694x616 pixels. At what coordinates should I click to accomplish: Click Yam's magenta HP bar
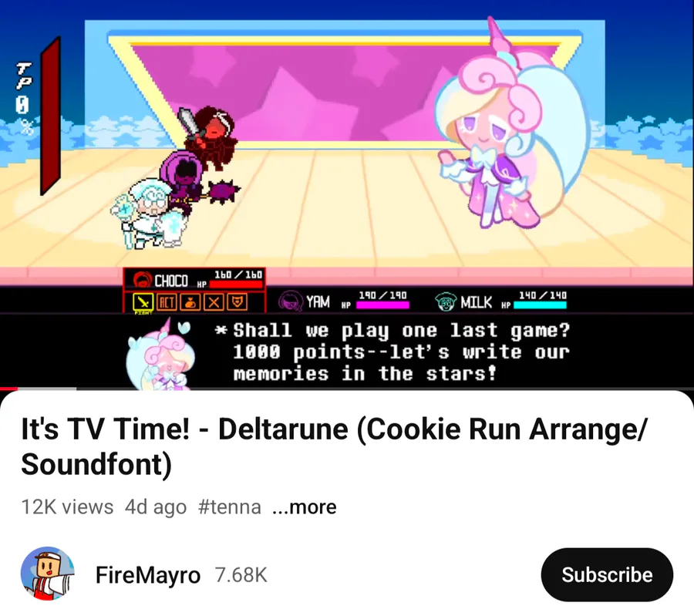coord(382,305)
